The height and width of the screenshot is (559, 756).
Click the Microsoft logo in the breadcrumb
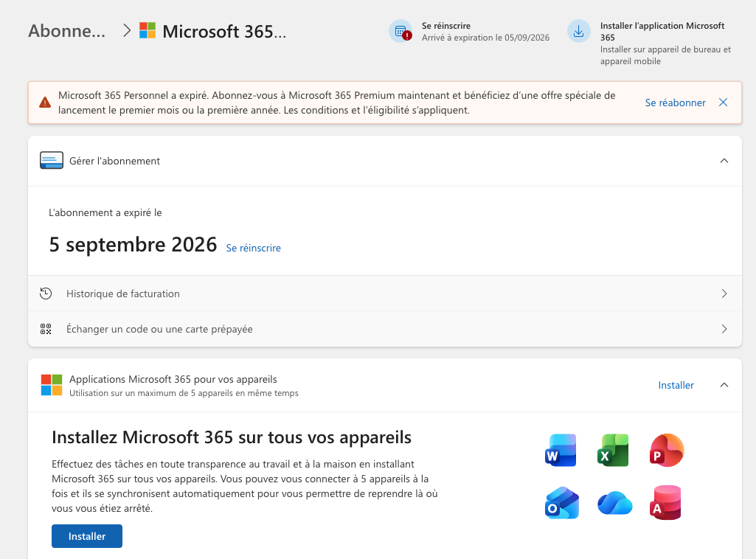point(148,30)
